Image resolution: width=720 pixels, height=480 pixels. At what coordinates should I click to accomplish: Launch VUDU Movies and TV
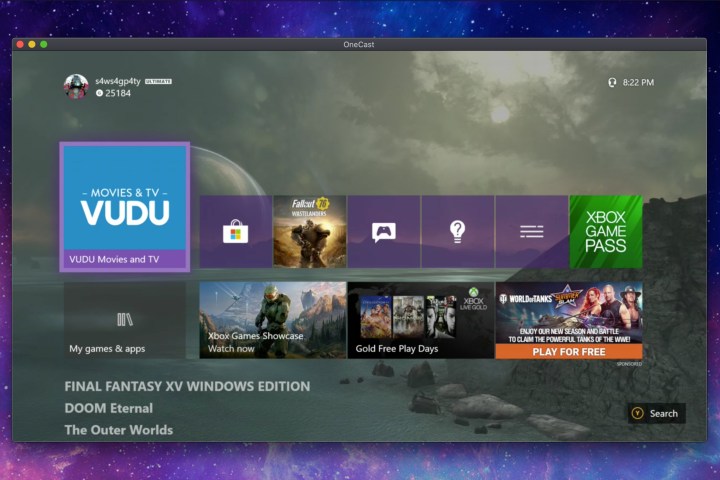coord(124,207)
